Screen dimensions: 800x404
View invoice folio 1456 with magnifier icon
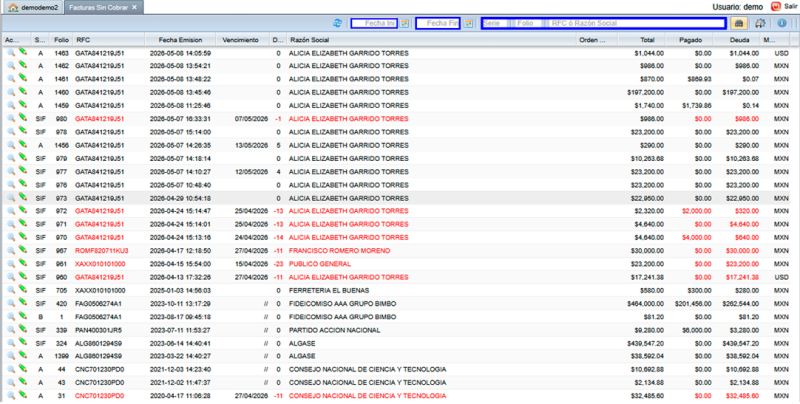(11, 145)
